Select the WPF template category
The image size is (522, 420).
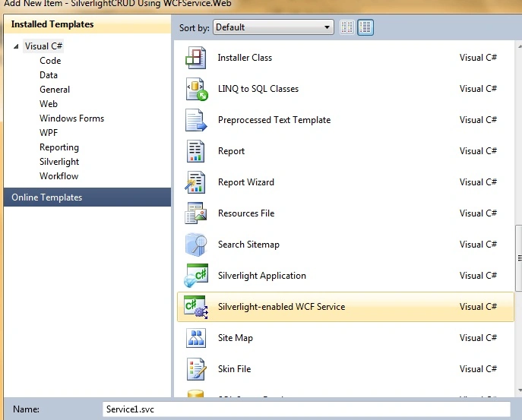(x=49, y=133)
